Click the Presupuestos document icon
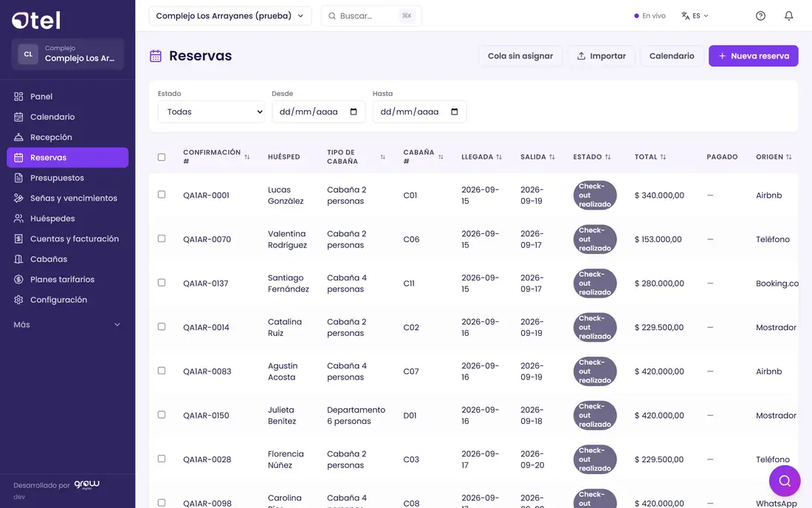This screenshot has height=508, width=812. coord(18,178)
